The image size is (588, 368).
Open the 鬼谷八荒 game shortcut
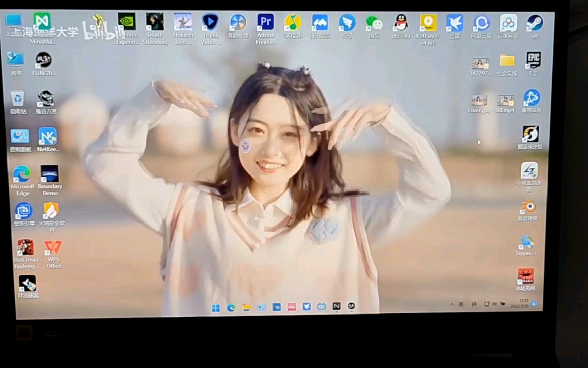tap(46, 102)
